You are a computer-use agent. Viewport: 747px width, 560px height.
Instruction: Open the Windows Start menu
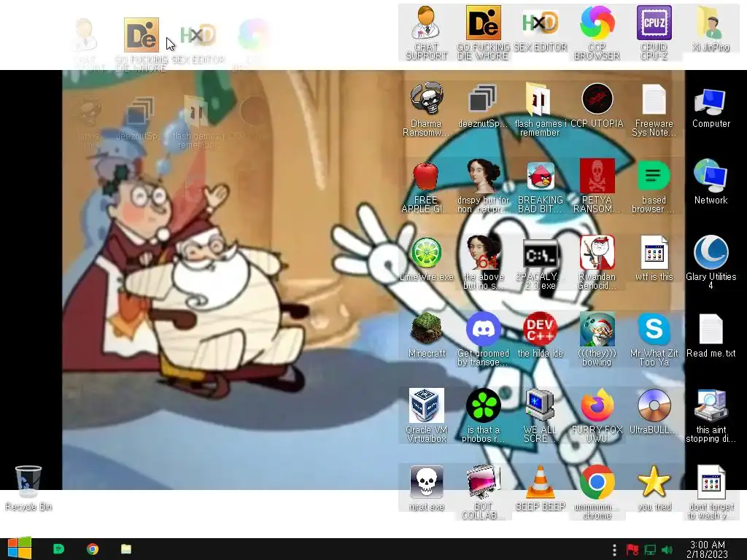tap(19, 548)
